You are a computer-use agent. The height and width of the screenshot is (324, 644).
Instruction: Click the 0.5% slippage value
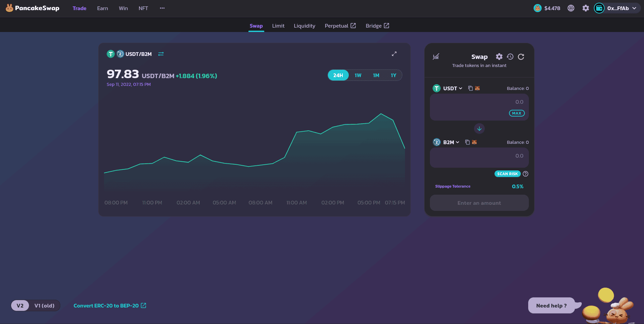pyautogui.click(x=518, y=186)
